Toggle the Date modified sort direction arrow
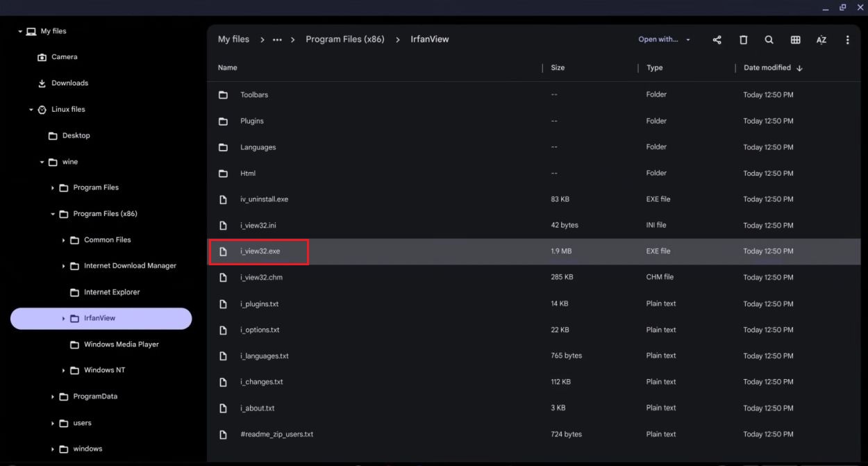The height and width of the screenshot is (466, 868). 799,67
